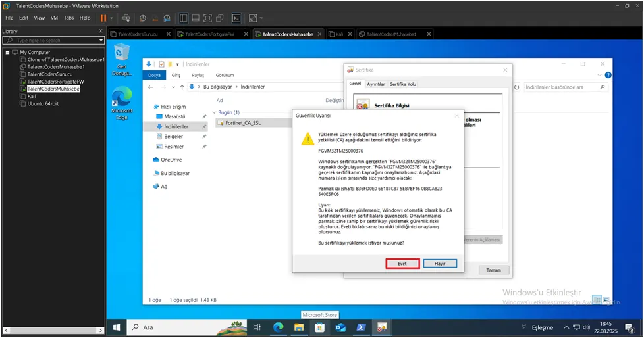This screenshot has height=338, width=644.
Task: Open the Sertifika Yolu tab
Action: [403, 84]
